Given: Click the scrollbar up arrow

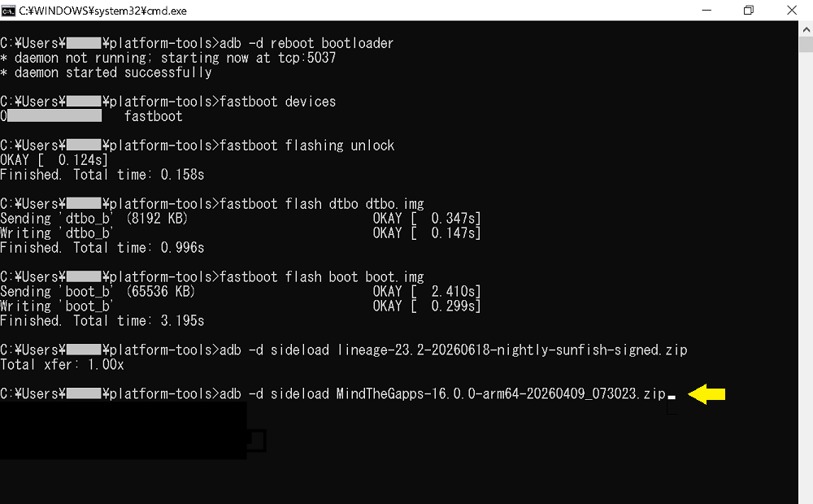Looking at the screenshot, I should pos(806,29).
